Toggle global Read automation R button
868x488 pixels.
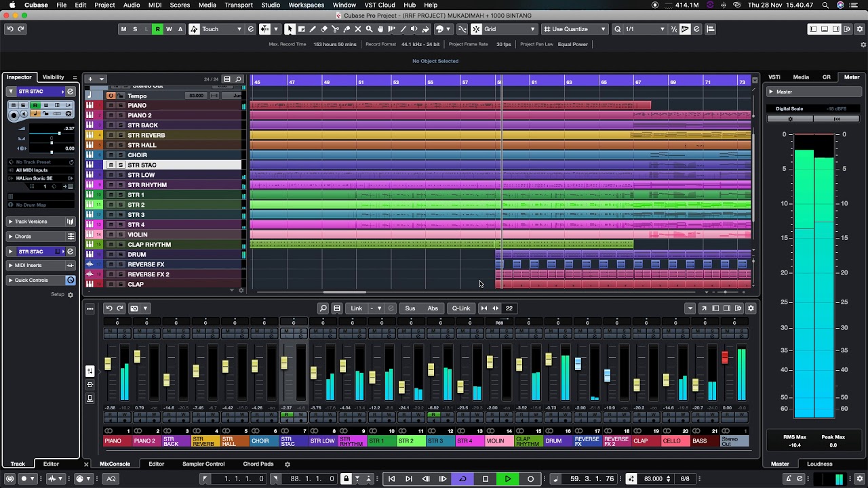(157, 29)
